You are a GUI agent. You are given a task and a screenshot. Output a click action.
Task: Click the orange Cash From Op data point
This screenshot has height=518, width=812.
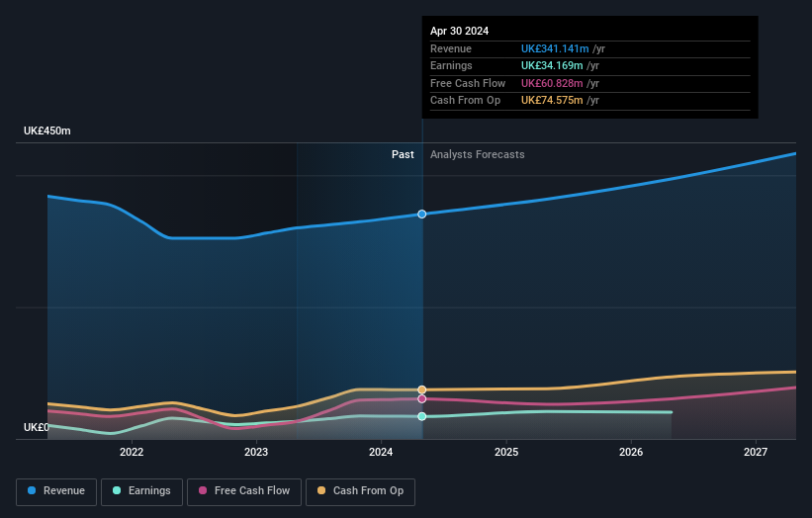coord(422,389)
